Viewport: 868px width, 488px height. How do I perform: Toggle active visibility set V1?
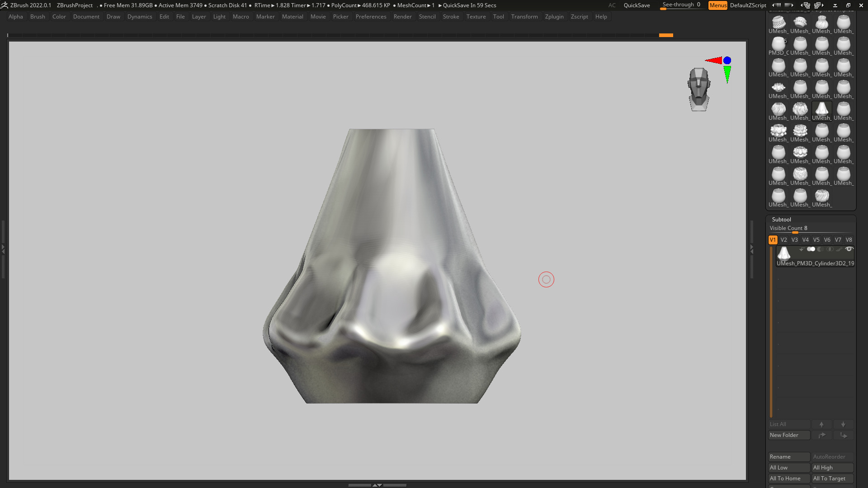click(773, 240)
